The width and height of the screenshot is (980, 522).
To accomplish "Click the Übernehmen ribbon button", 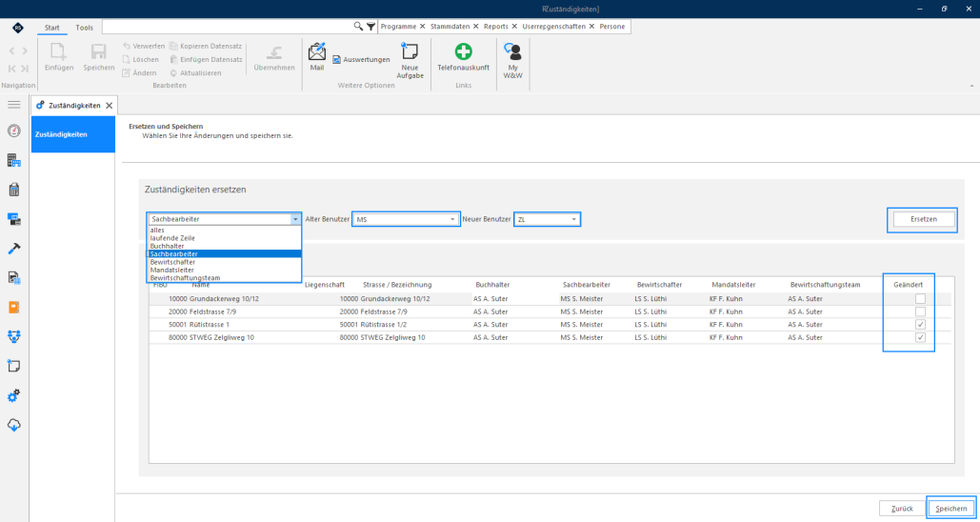I will (273, 57).
